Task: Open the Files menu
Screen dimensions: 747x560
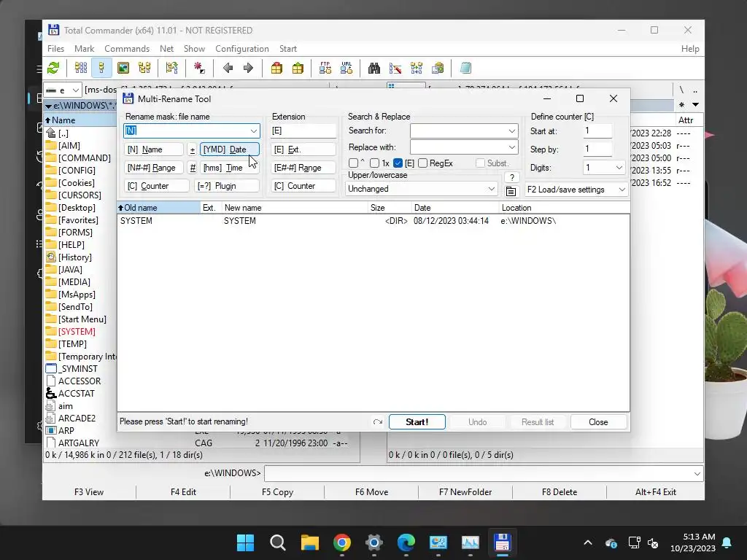Action: pos(55,49)
